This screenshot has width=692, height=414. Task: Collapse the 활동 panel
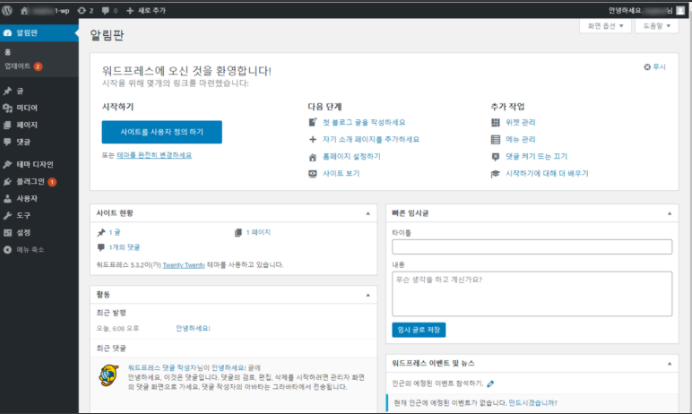coord(368,295)
